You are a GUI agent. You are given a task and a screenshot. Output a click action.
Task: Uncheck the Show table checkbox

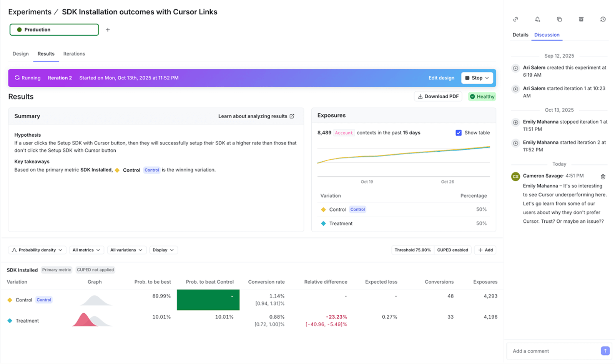tap(459, 133)
